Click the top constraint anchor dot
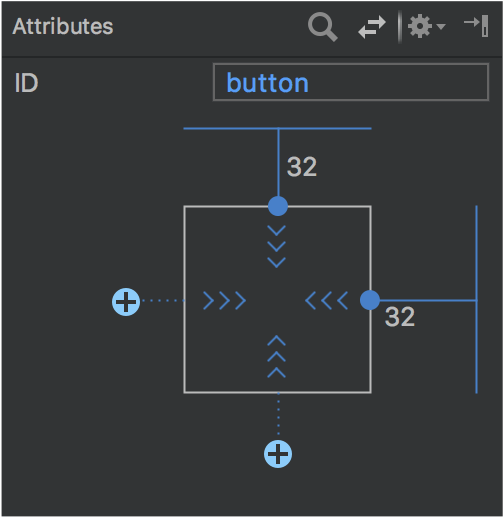The image size is (504, 518). coord(278,206)
